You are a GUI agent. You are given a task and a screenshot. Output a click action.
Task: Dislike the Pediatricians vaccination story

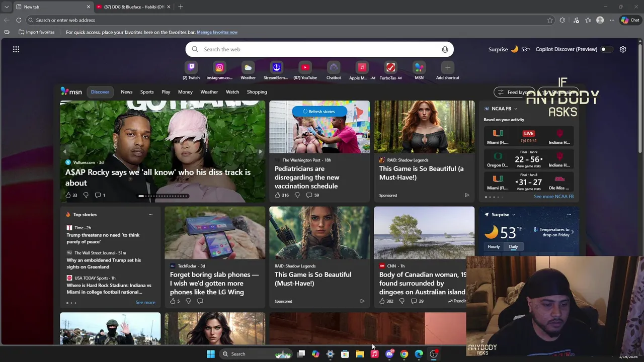[297, 195]
